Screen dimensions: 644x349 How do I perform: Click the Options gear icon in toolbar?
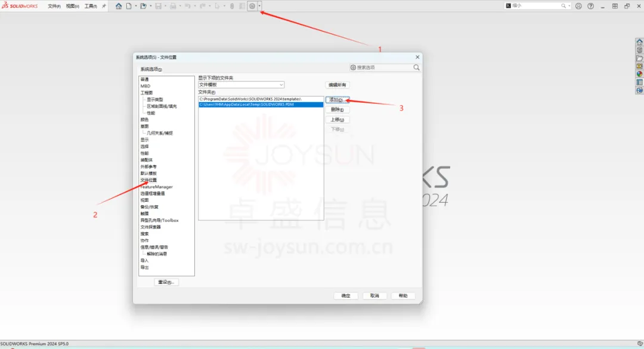coord(252,6)
